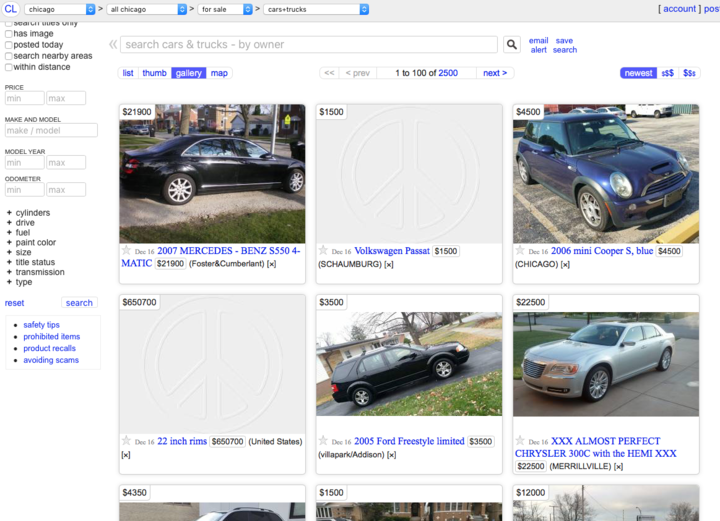Open the cars+trucks category dropdown
Viewport: 720px width, 521px height.
click(316, 9)
